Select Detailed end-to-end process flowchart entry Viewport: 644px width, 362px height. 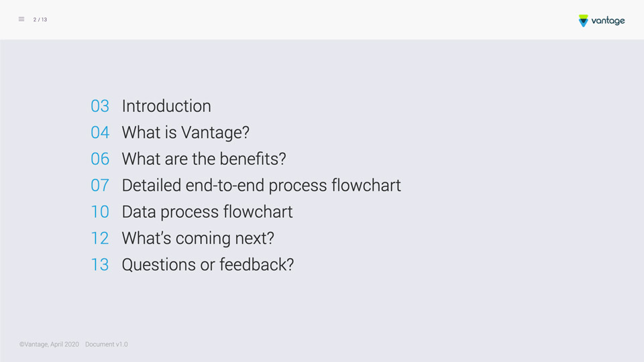click(x=261, y=186)
